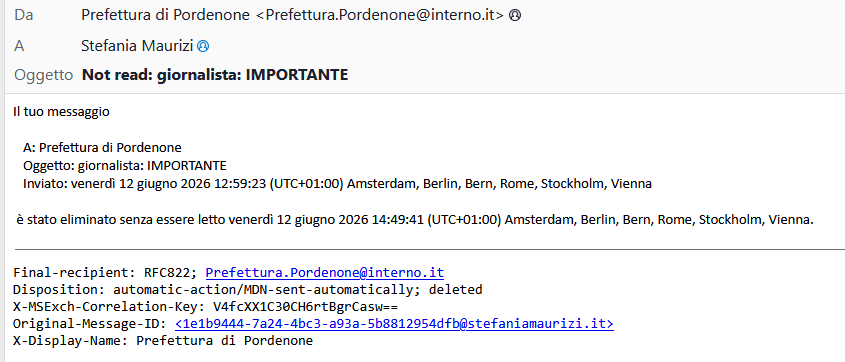Click the Da header label
The width and height of the screenshot is (845, 362).
[24, 15]
